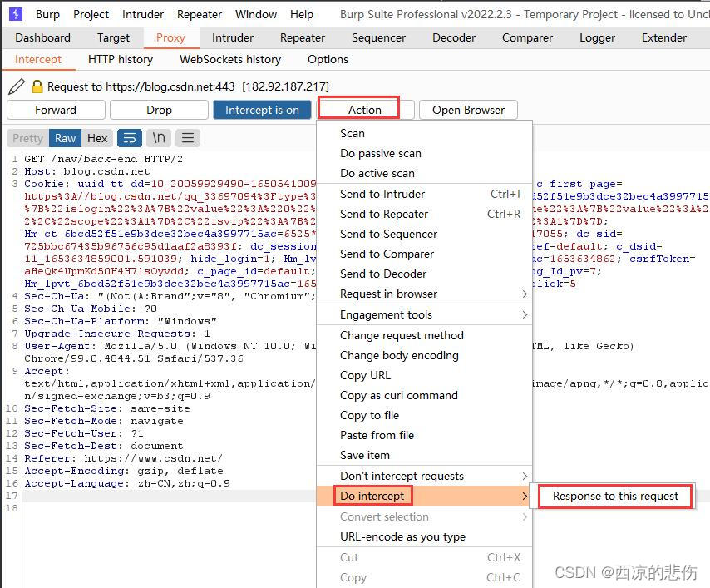Open the WebSockets history sub-tab

coord(230,59)
